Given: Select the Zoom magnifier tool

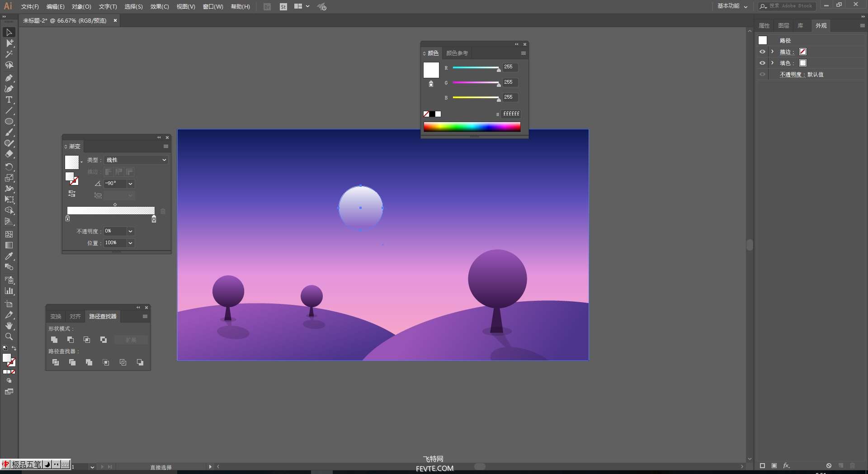Looking at the screenshot, I should pyautogui.click(x=9, y=337).
